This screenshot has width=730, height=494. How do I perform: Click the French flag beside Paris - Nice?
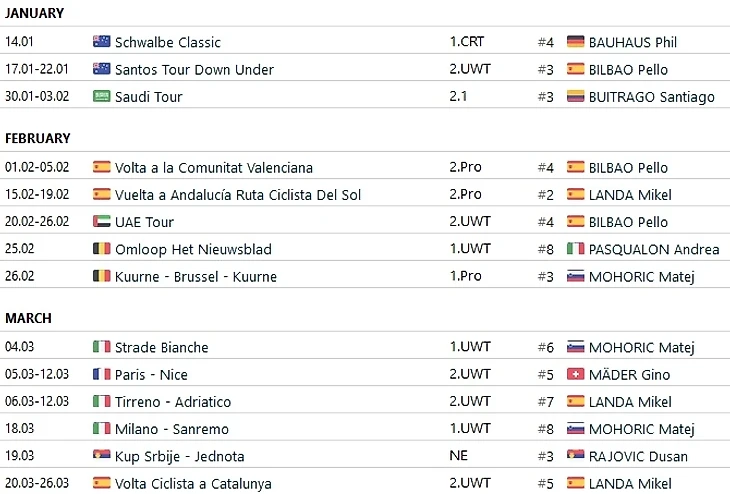101,375
